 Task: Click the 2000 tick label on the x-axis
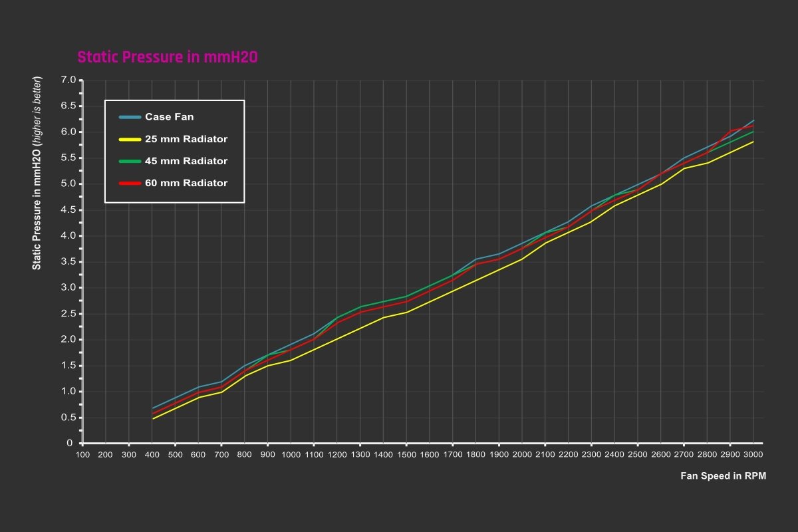click(x=522, y=454)
